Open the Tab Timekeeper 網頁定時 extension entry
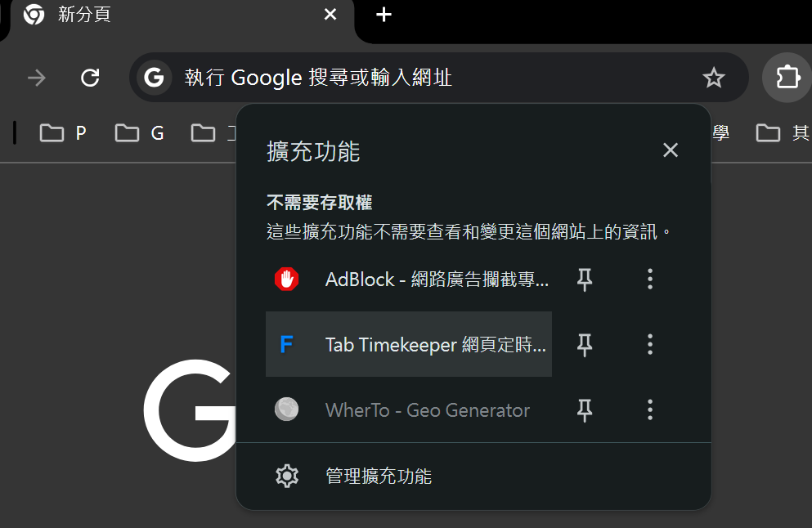Viewport: 812px width, 528px height. tap(433, 345)
